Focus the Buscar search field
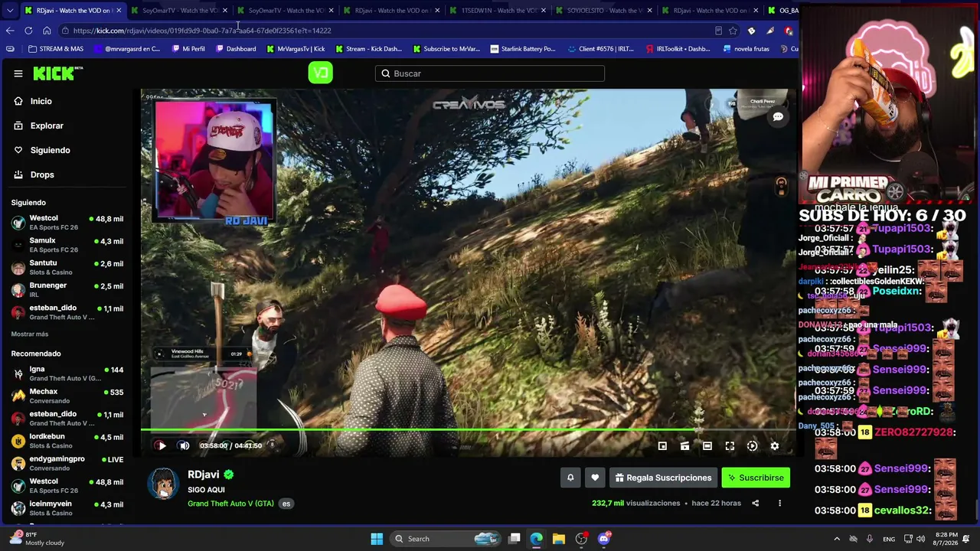 click(x=490, y=73)
